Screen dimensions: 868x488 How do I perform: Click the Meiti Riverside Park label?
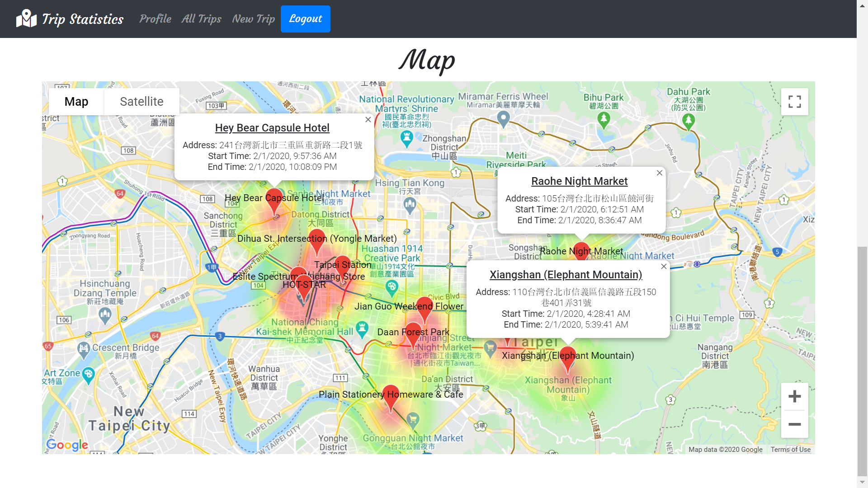(516, 160)
